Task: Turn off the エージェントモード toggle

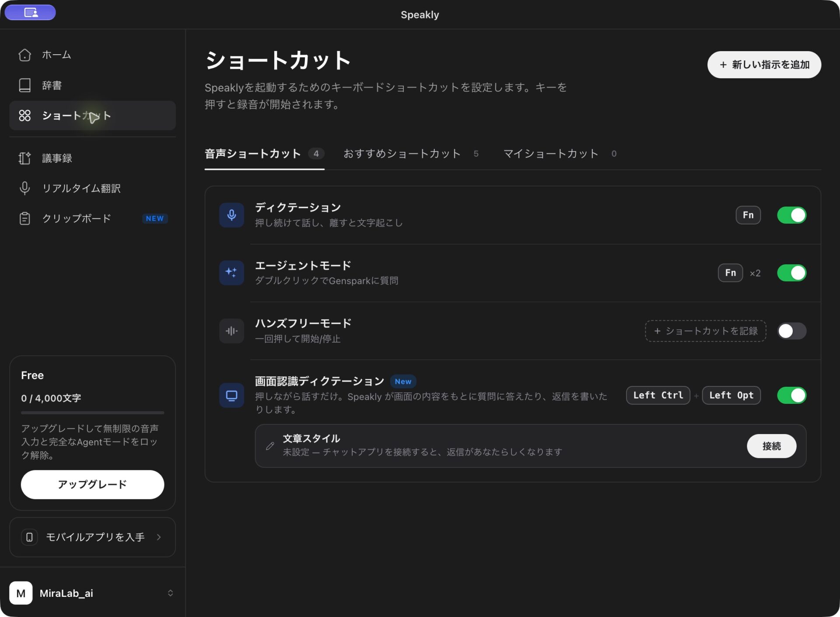Action: [791, 273]
